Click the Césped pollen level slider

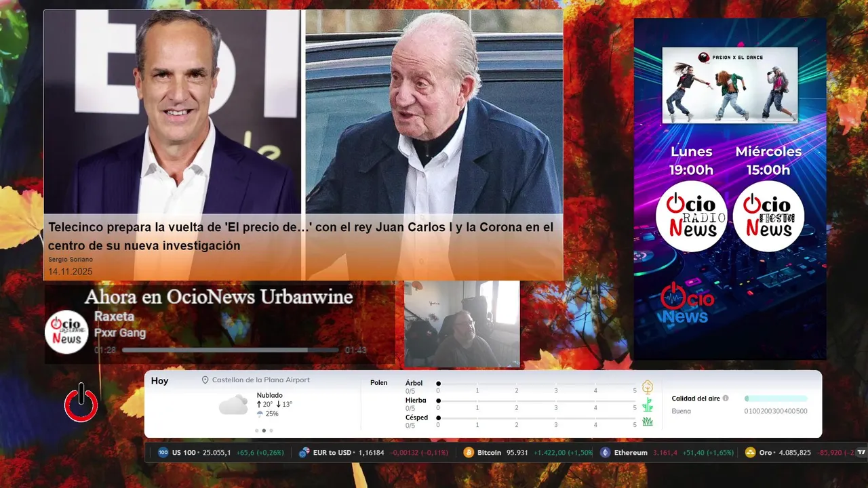coord(537,418)
